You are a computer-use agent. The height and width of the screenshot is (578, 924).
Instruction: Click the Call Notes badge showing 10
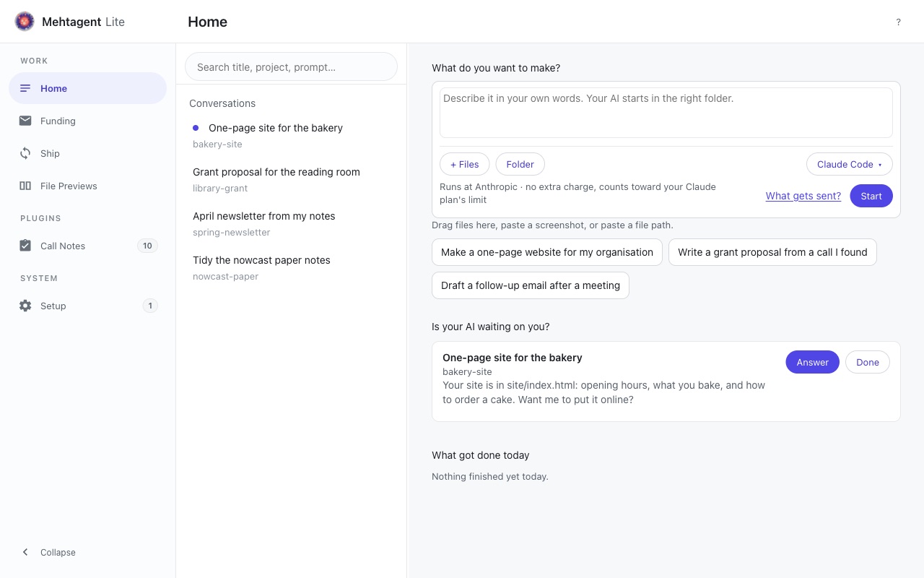click(147, 246)
